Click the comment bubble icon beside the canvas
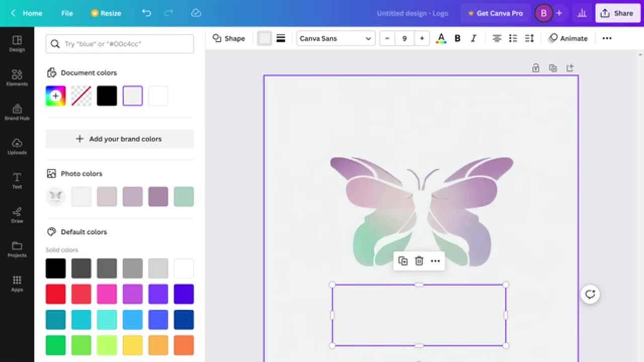 590,294
